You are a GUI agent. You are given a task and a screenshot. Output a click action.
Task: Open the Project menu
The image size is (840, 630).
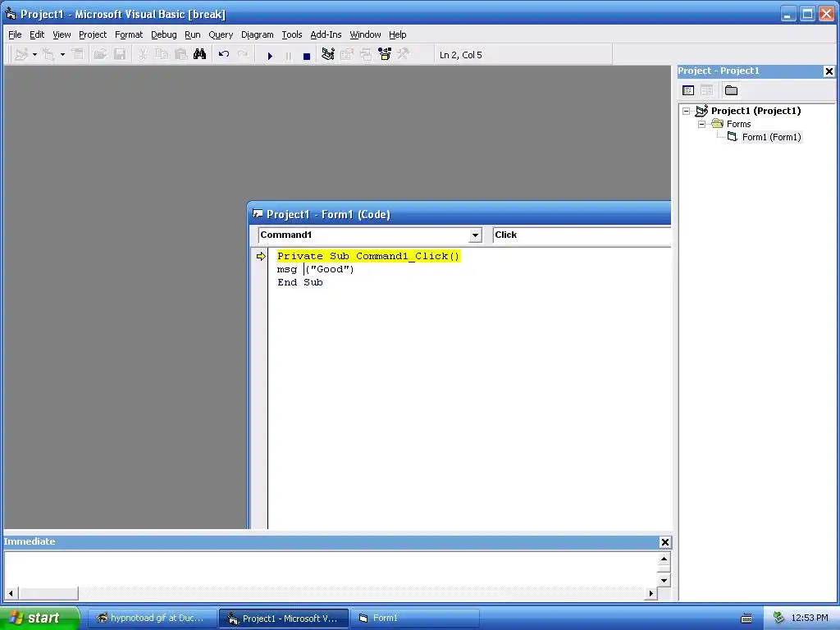(x=93, y=34)
